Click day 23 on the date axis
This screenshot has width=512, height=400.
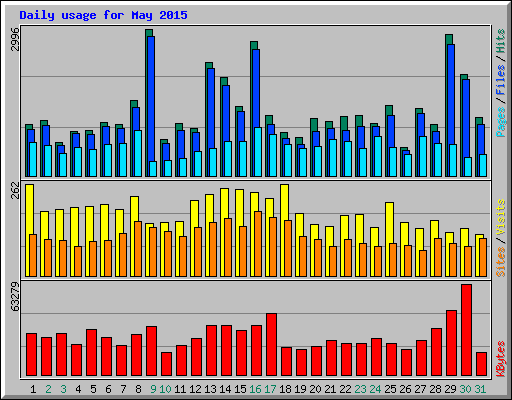360,389
